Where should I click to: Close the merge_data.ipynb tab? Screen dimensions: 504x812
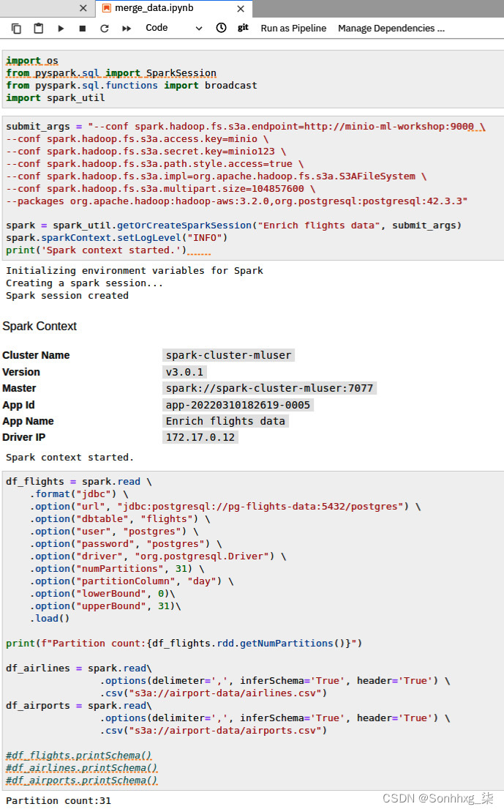pyautogui.click(x=241, y=8)
